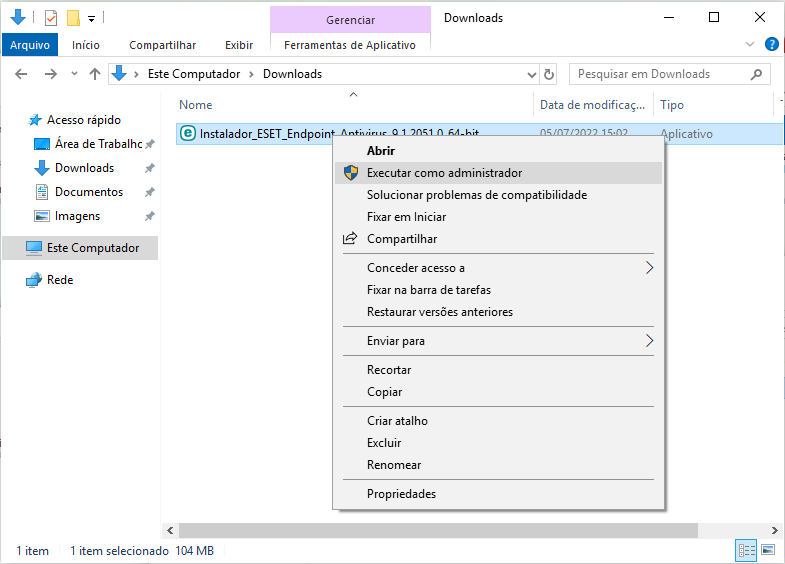Choose Executar como administrador
The image size is (785, 564).
click(x=444, y=173)
